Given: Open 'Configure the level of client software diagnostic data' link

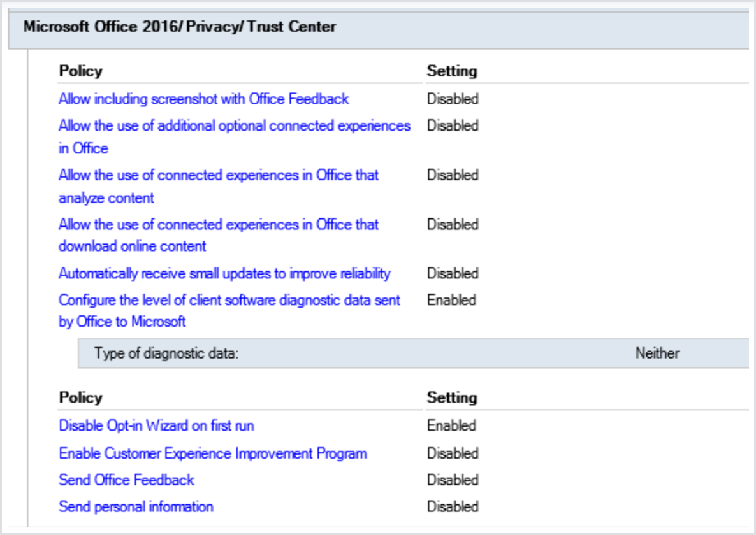Looking at the screenshot, I should (229, 300).
